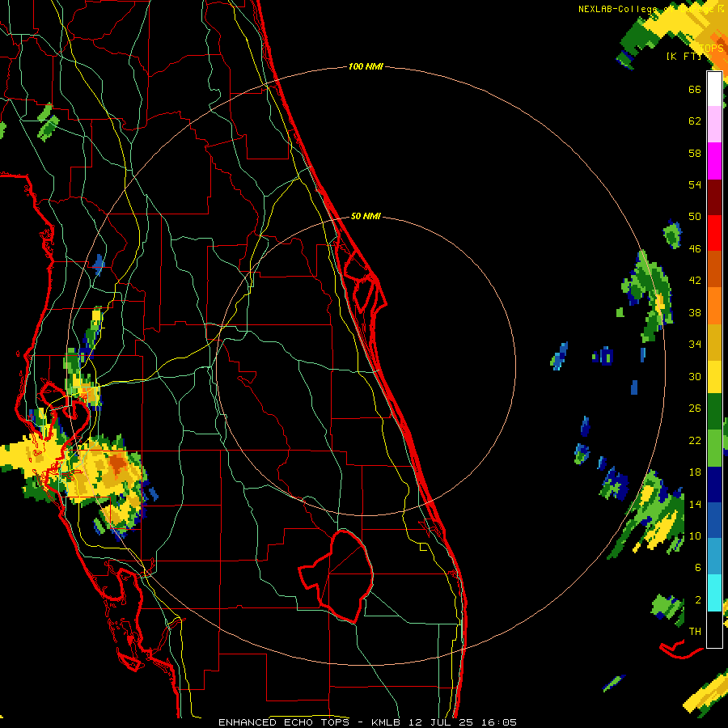This screenshot has width=728, height=728.
Task: Click the 62 value on the scale
Action: point(695,121)
